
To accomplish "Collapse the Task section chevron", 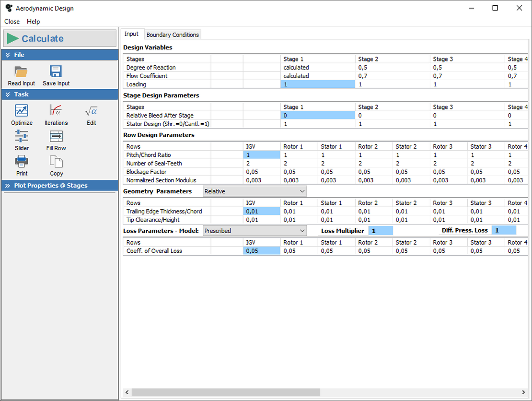I will click(8, 94).
